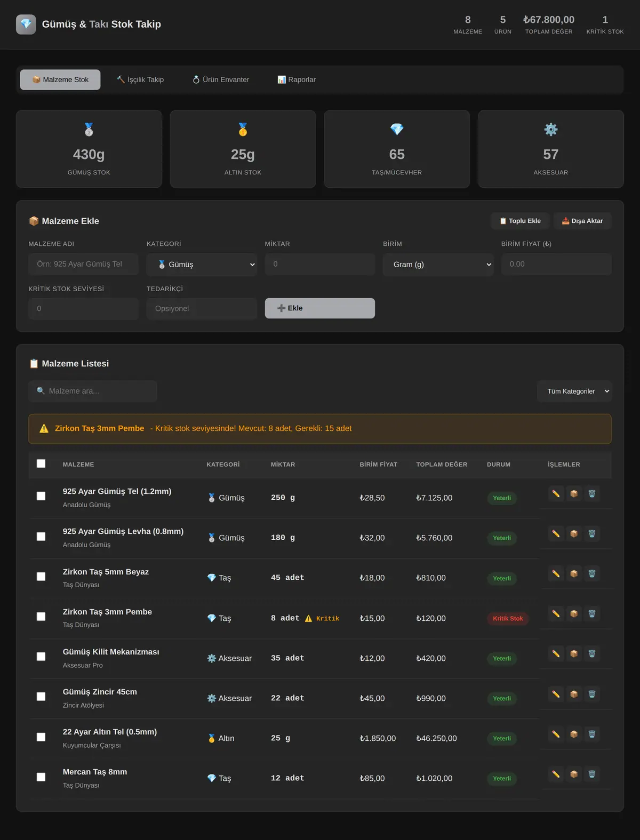
Task: Select the Mercan Taş 8mm checkbox
Action: click(x=41, y=777)
